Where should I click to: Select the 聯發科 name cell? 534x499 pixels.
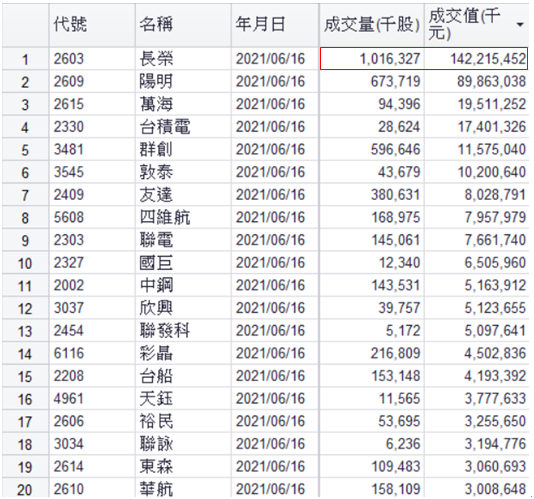tap(183, 331)
